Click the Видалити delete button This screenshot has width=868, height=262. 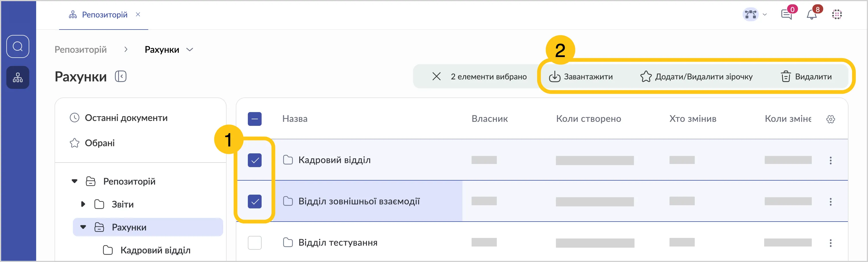(x=806, y=77)
